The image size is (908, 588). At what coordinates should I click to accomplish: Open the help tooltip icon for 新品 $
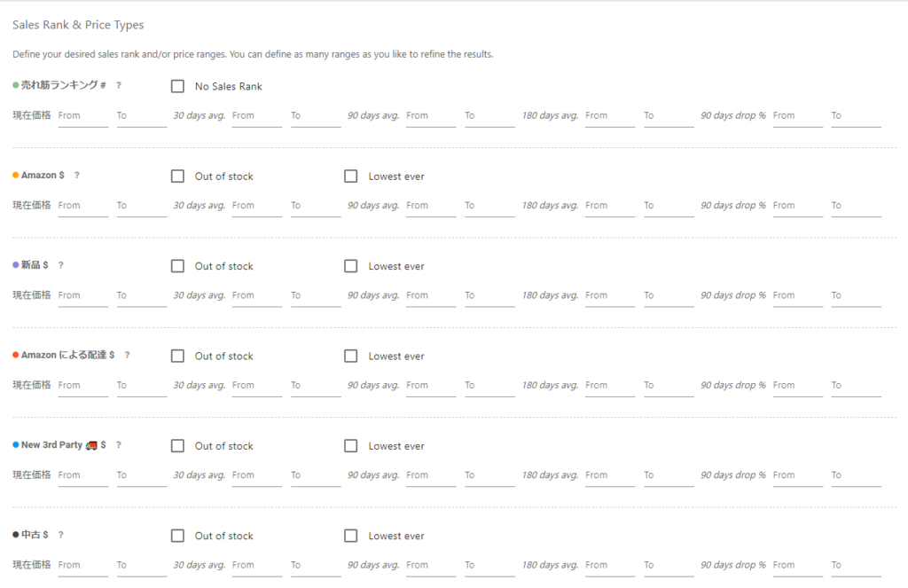tap(61, 265)
